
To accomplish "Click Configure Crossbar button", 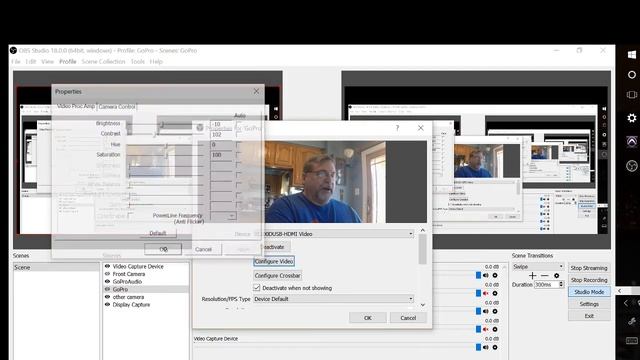I will pyautogui.click(x=278, y=276).
